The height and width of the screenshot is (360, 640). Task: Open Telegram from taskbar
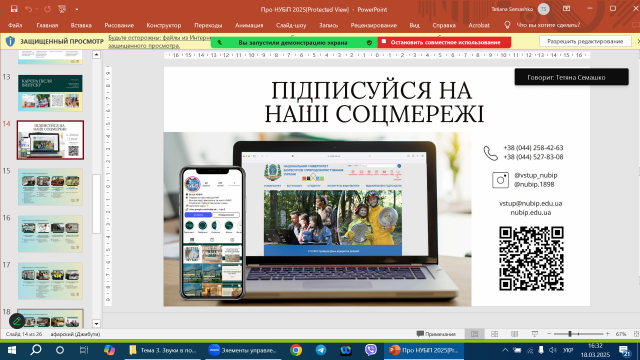tap(321, 350)
